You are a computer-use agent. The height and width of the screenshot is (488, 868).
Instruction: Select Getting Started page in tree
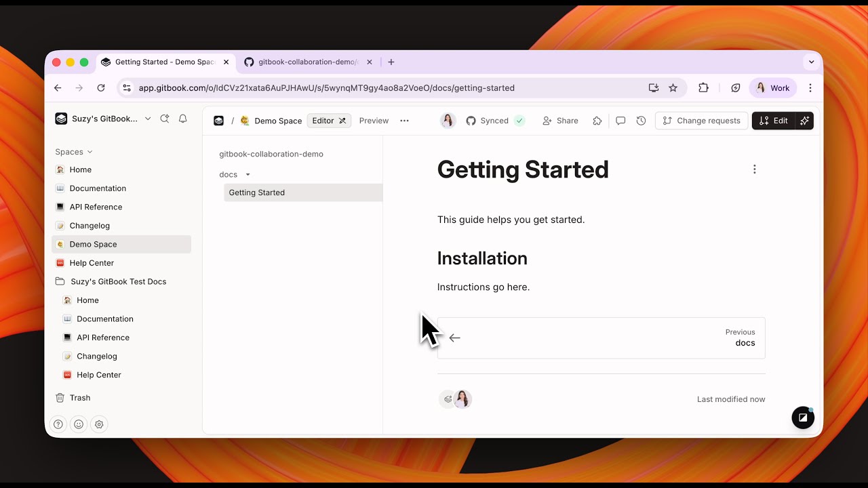coord(303,192)
